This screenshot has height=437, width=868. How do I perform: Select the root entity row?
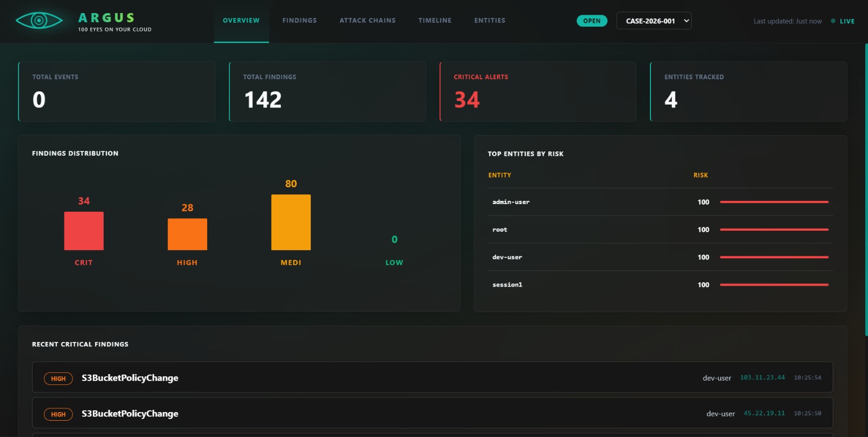(660, 230)
